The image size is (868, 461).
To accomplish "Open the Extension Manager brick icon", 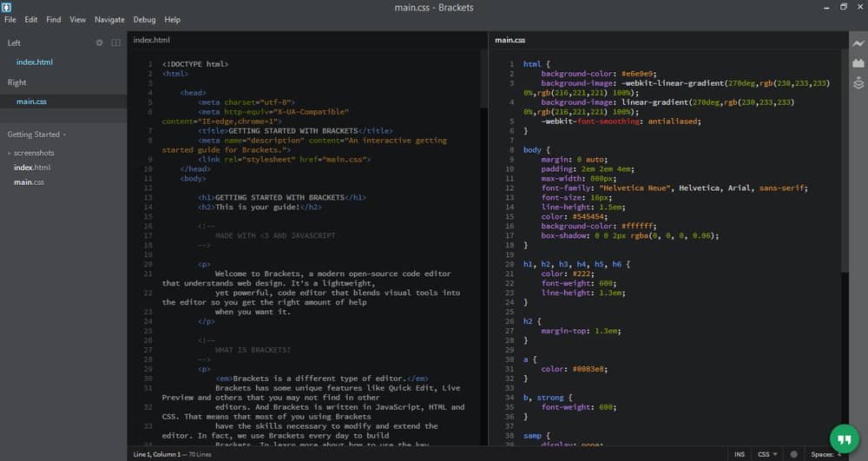I will [858, 63].
